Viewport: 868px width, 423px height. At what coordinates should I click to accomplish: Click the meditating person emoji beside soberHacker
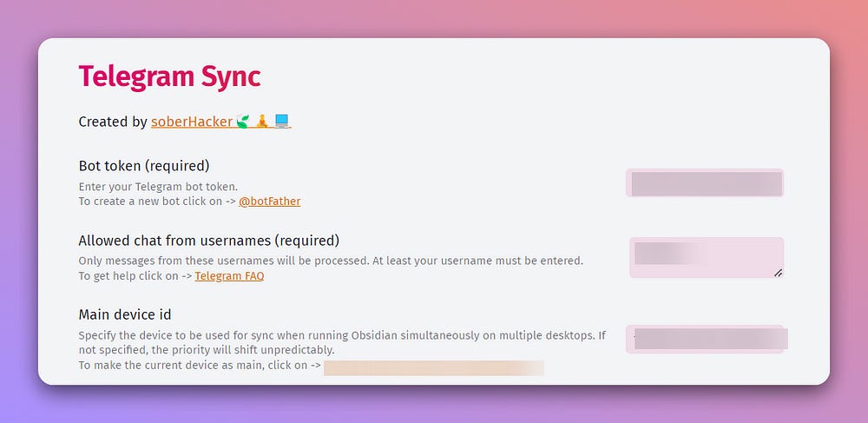[x=262, y=121]
